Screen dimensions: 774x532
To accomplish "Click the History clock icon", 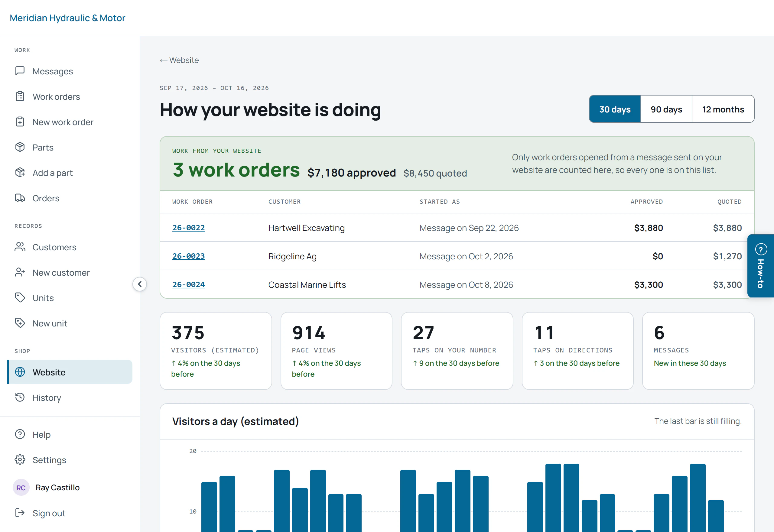I will (x=20, y=397).
